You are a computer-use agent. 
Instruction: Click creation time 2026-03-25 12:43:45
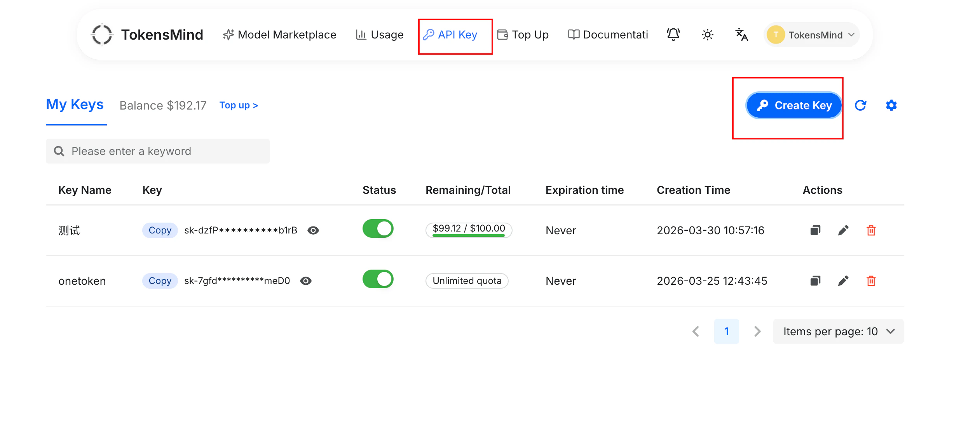[712, 281]
